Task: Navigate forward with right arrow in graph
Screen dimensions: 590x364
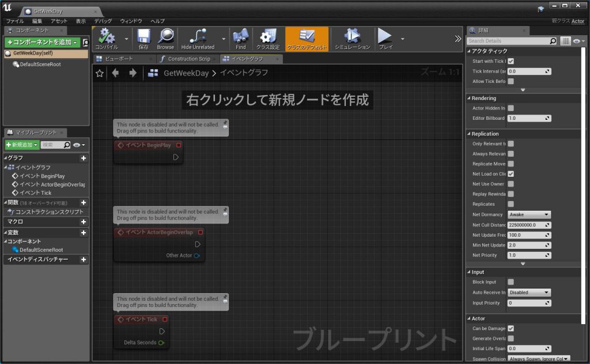Action: click(x=133, y=73)
